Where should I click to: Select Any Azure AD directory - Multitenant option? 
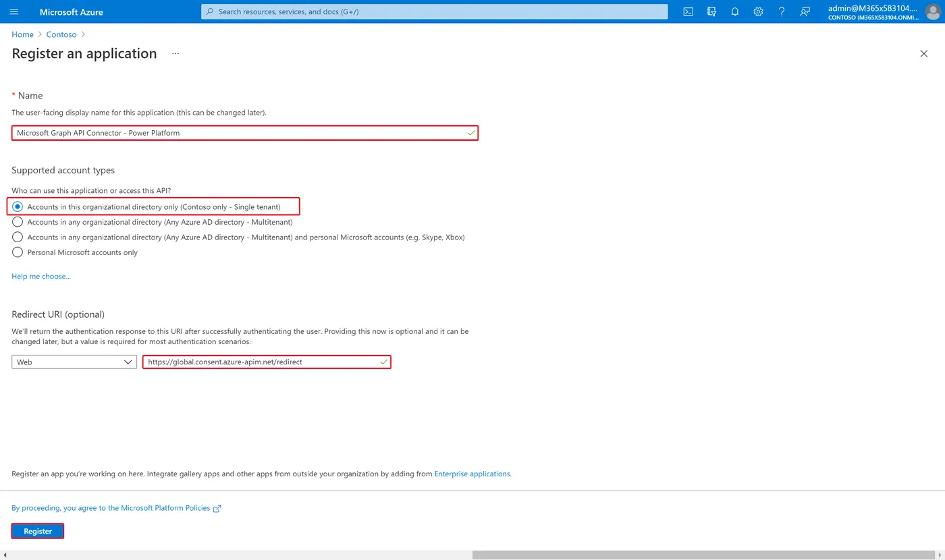18,222
